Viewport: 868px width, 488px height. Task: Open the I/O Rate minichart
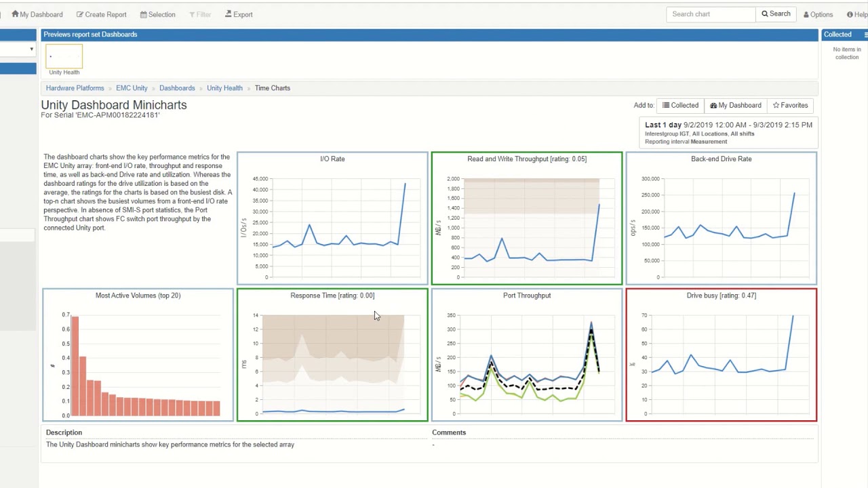(332, 218)
